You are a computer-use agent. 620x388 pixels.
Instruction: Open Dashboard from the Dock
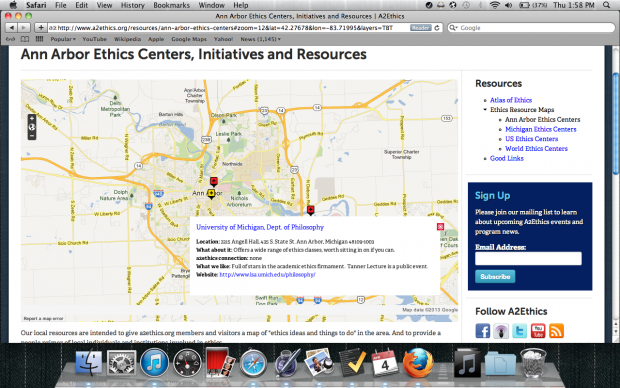tap(187, 362)
